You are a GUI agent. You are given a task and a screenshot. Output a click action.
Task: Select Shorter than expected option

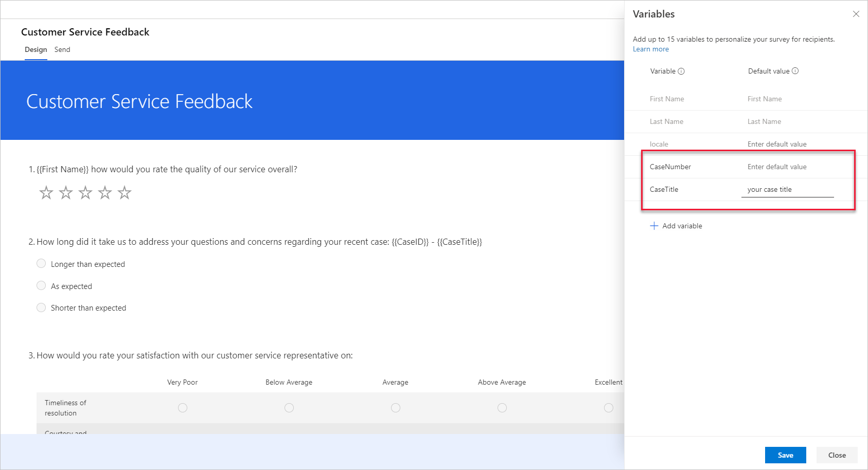tap(41, 308)
